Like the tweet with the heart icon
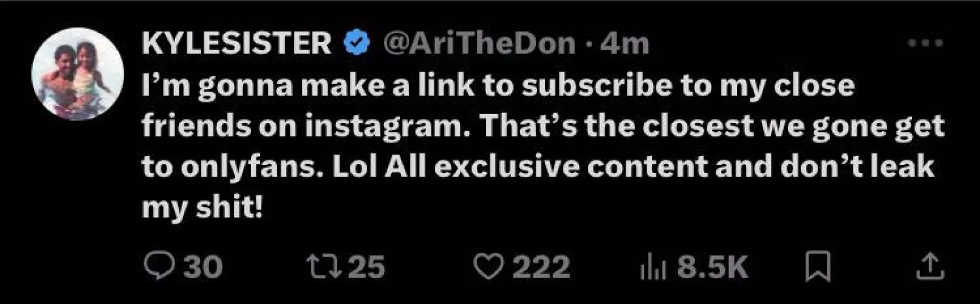This screenshot has width=980, height=304. point(487,267)
